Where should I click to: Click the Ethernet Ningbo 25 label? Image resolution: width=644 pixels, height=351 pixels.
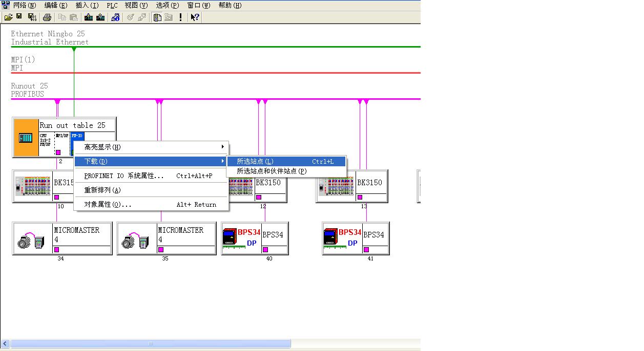(48, 34)
